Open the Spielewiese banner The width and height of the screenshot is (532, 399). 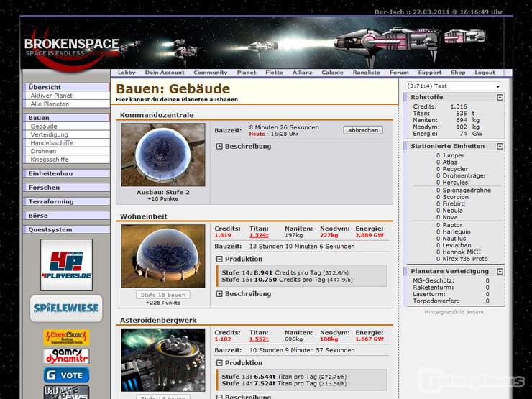(66, 308)
